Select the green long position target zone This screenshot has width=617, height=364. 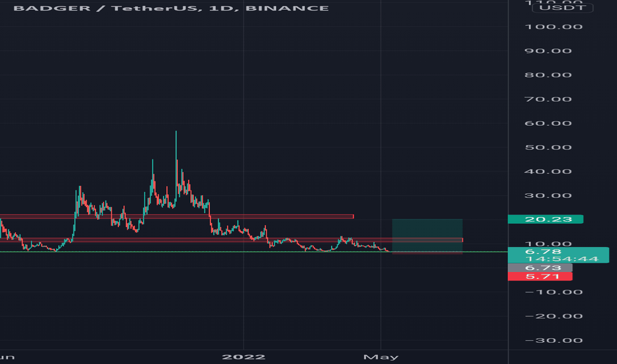click(x=427, y=235)
